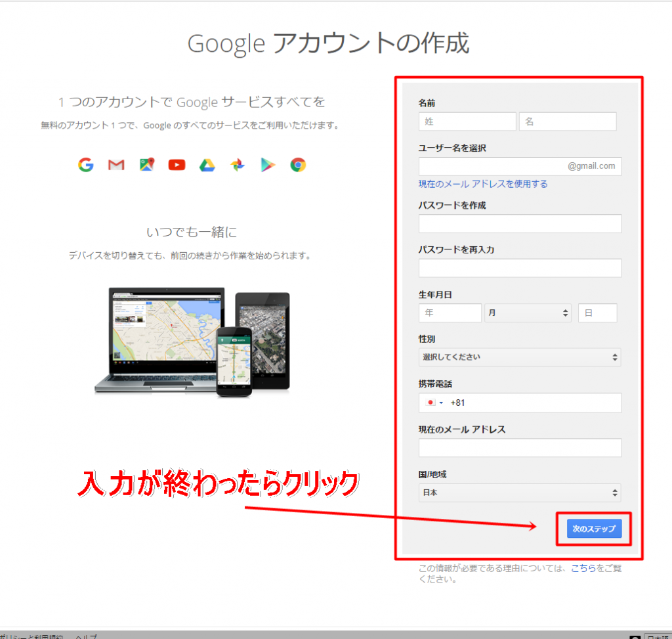Screen dimensions: 672x639
Task: Click the Chrome icon
Action: [x=298, y=165]
